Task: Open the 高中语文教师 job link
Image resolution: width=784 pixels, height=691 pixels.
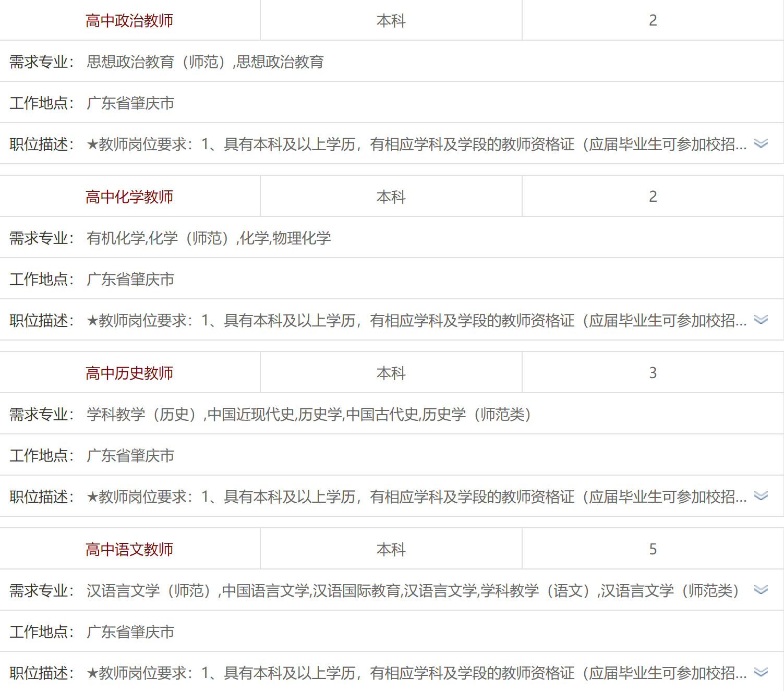Action: pos(129,549)
